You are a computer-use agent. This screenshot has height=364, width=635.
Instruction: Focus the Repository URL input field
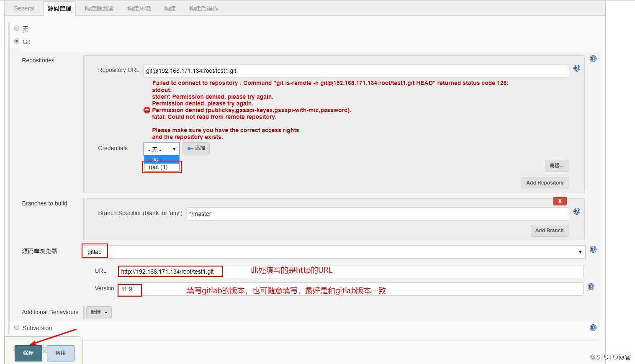[356, 71]
